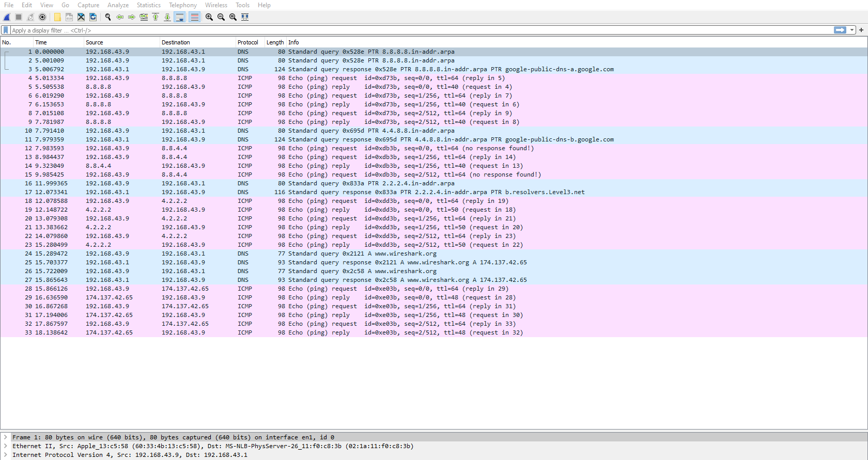This screenshot has height=460, width=868.
Task: Zoom out the packet list text
Action: pyautogui.click(x=221, y=17)
